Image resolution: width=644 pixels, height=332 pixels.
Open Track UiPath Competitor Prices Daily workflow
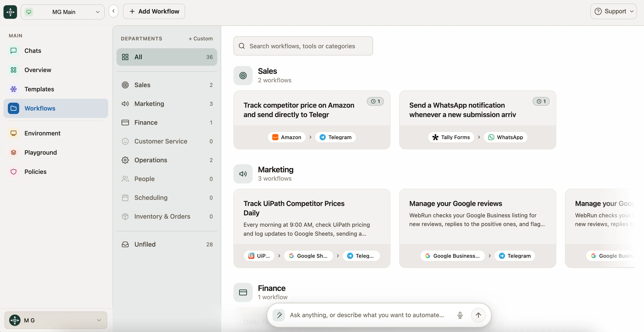coord(312,228)
